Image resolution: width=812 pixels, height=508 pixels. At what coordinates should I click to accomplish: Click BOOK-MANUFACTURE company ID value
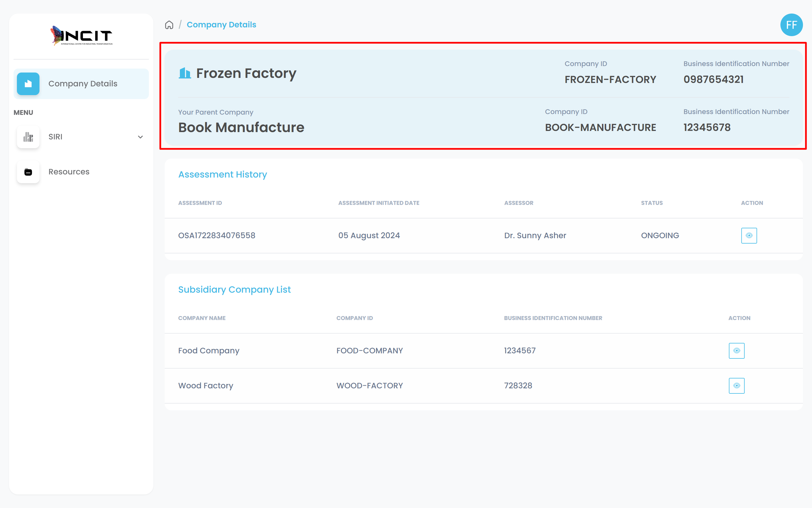point(600,128)
